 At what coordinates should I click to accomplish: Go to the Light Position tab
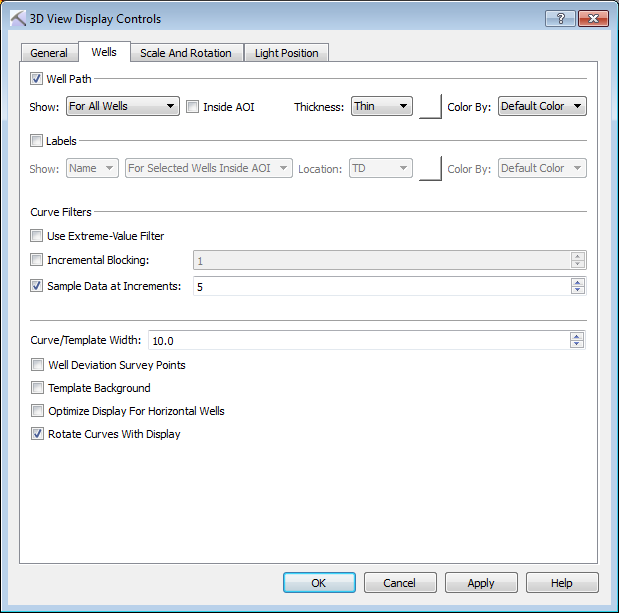(x=286, y=53)
